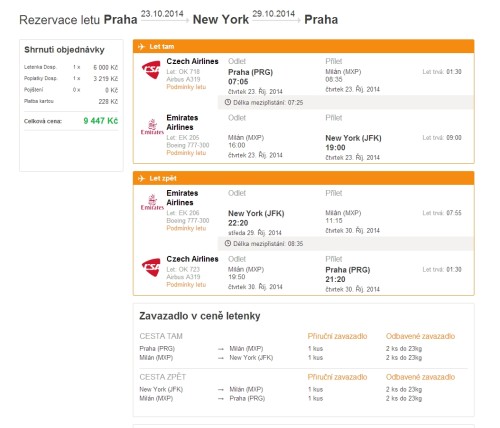Click the total price 9 447 Kč

[101, 121]
